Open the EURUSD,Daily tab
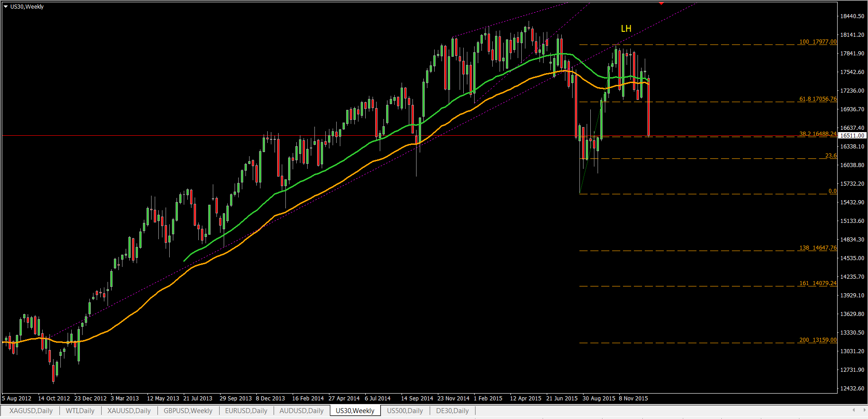The width and height of the screenshot is (868, 419). point(246,411)
